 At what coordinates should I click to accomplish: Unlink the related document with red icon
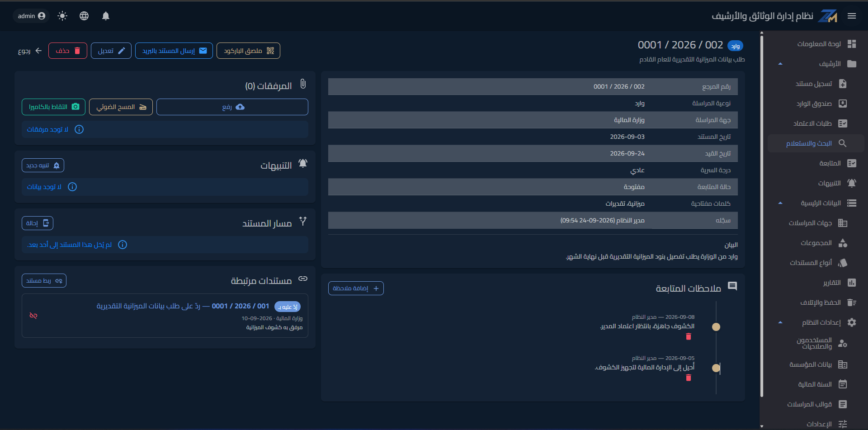33,316
